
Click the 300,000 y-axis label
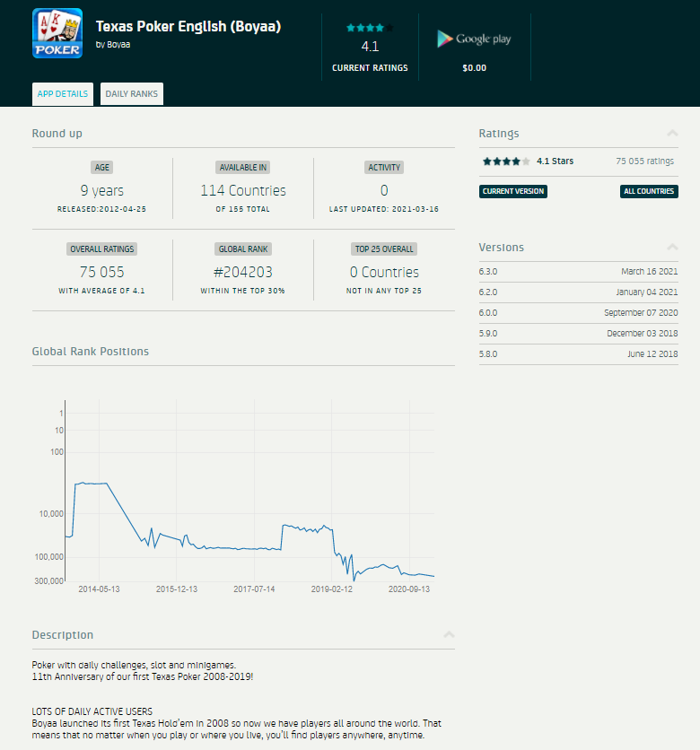click(48, 580)
